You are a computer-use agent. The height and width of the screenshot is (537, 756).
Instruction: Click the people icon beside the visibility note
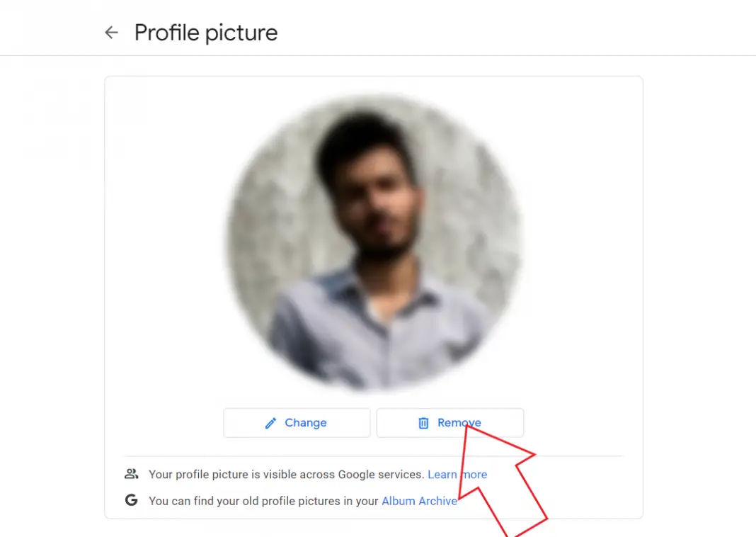pos(132,474)
